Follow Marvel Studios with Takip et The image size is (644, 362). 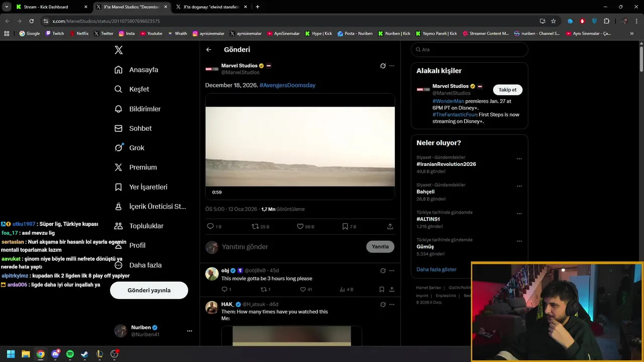pos(507,90)
